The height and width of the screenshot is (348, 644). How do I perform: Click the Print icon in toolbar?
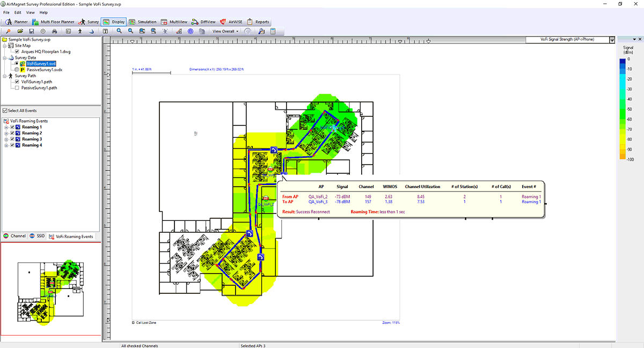54,31
